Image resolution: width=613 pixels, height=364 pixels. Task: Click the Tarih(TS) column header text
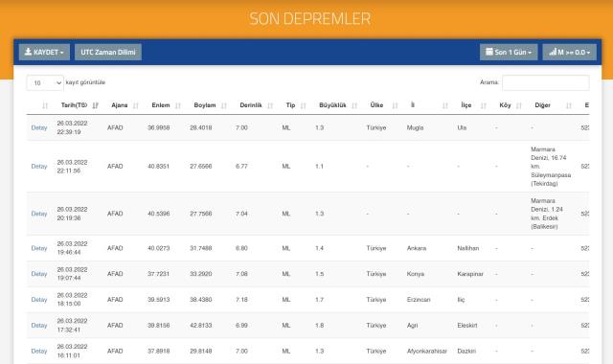(74, 105)
